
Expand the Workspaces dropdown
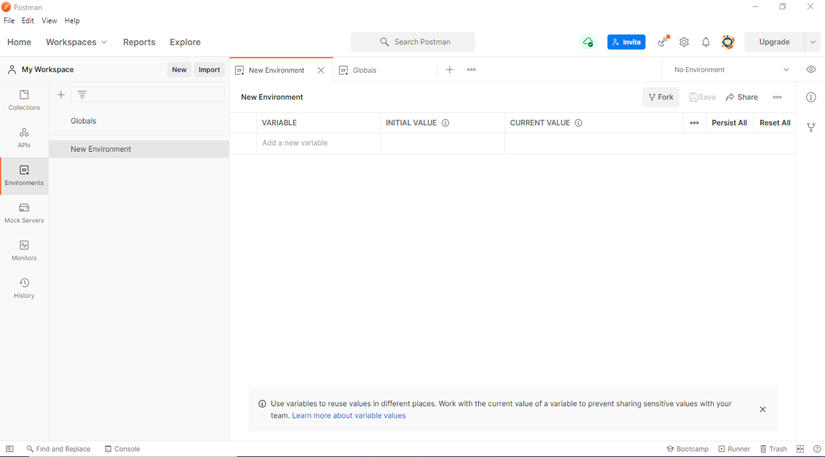click(76, 42)
